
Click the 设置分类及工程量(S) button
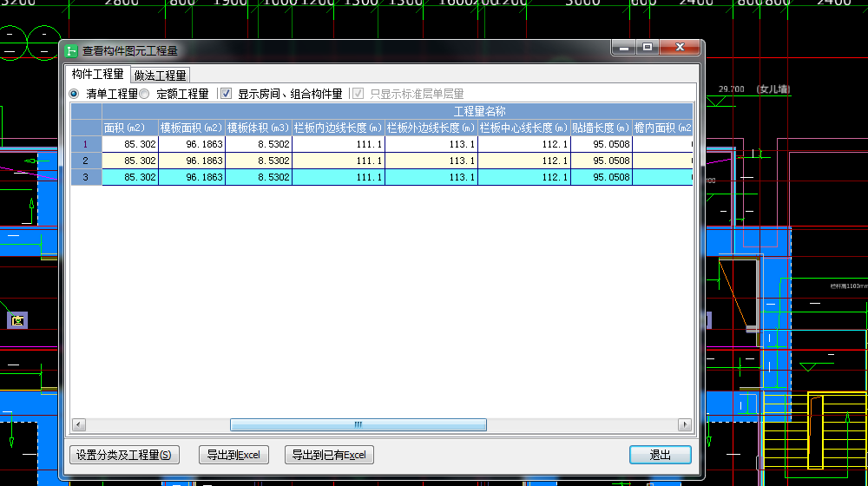tap(124, 455)
